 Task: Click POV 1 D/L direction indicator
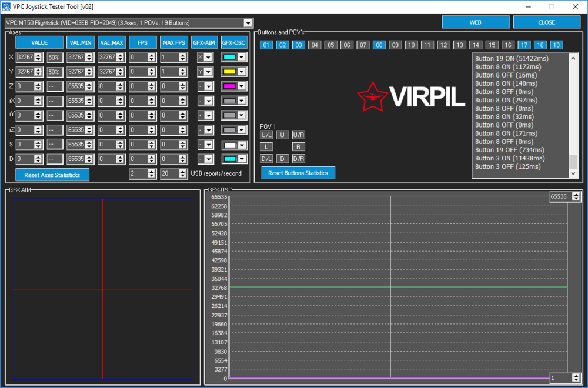tap(266, 159)
